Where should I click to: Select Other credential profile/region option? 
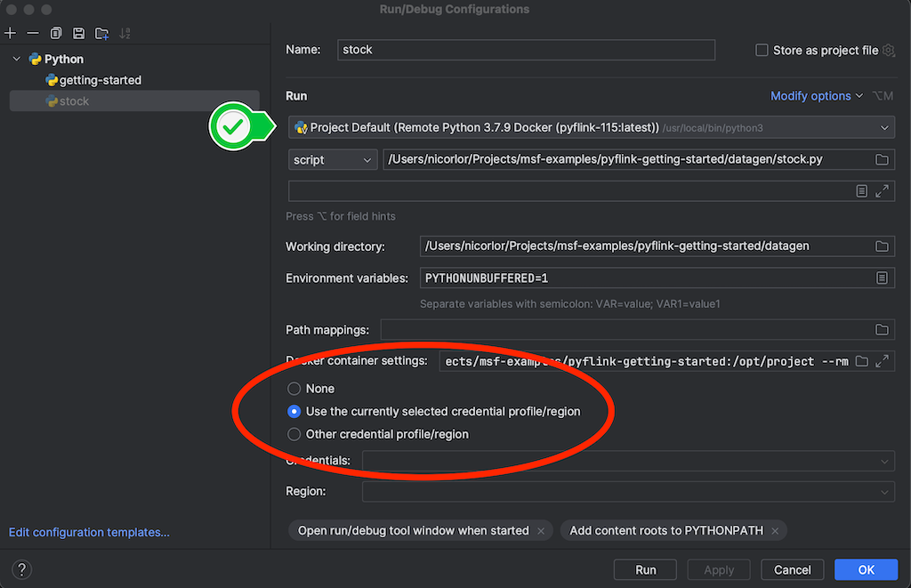(x=294, y=434)
